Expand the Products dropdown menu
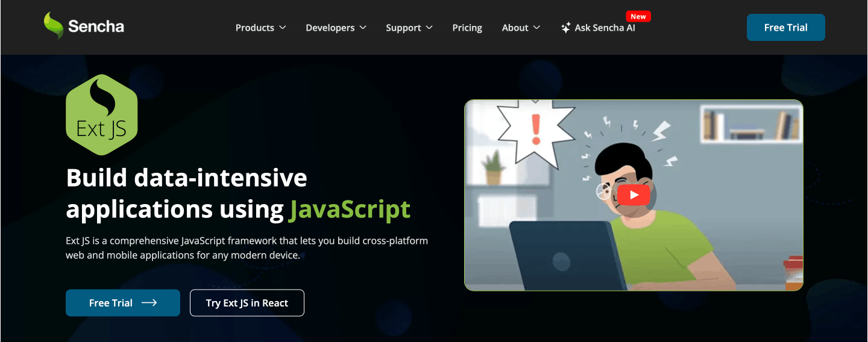The width and height of the screenshot is (868, 342). [x=260, y=28]
